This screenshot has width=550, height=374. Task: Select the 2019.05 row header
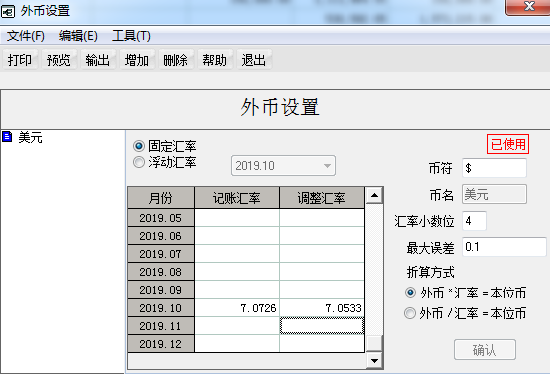click(161, 218)
